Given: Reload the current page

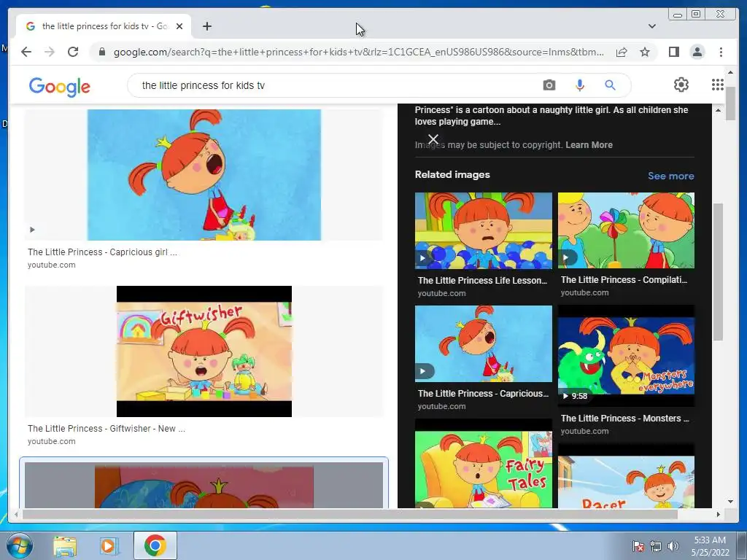Looking at the screenshot, I should coord(73,52).
